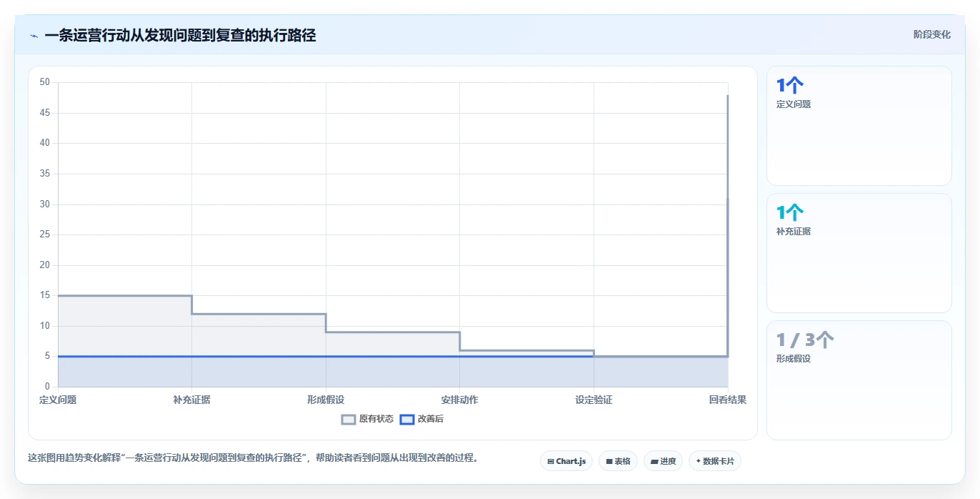Click the 原有状态 legend label
The height and width of the screenshot is (499, 980).
tap(376, 419)
